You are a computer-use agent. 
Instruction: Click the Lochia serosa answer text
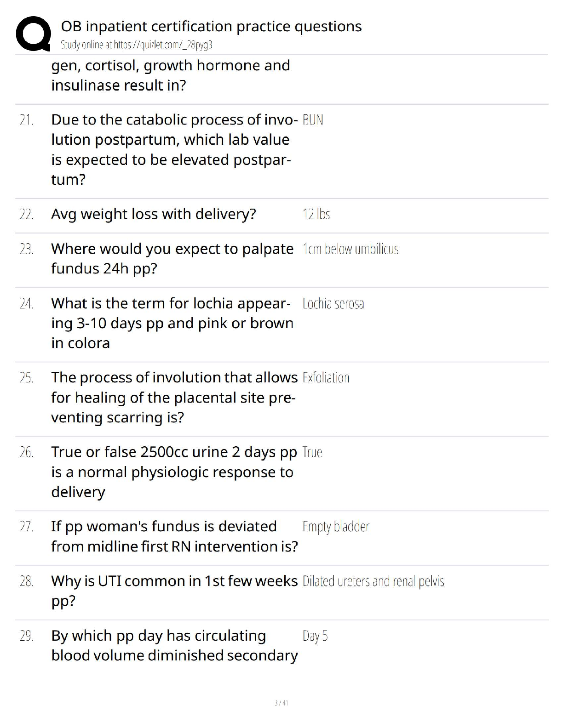[x=333, y=304]
